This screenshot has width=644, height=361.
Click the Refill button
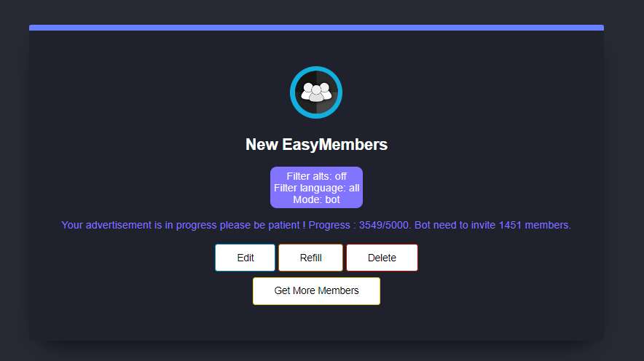(x=310, y=258)
